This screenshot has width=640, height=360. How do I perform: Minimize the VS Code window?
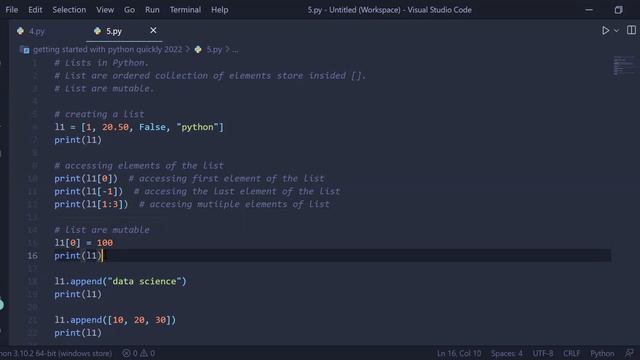click(589, 10)
